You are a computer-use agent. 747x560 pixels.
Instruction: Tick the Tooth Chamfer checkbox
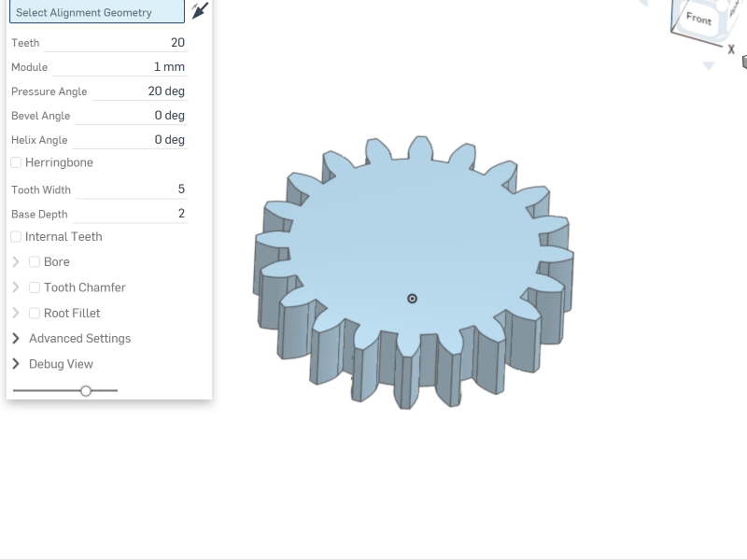tap(35, 287)
